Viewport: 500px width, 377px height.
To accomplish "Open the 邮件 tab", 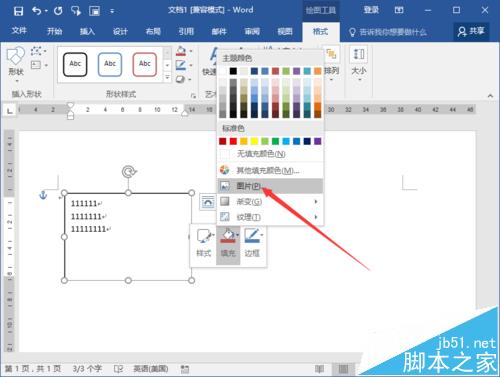I will (219, 31).
